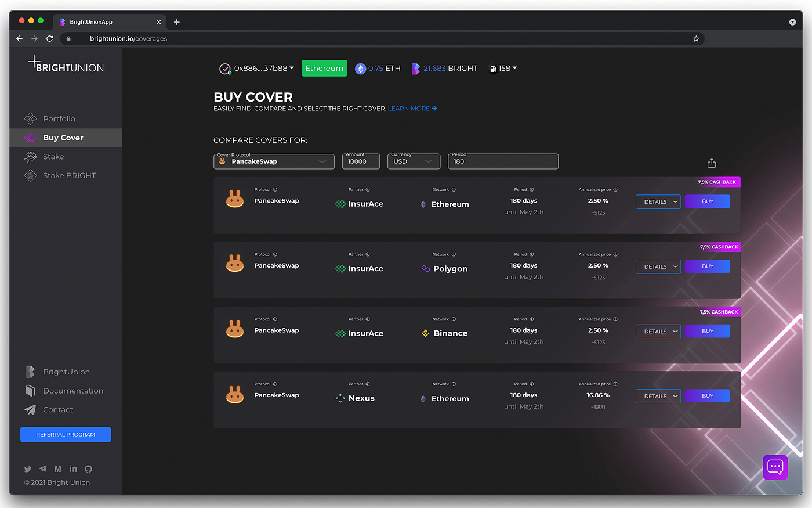Click the green Ethereum network button
This screenshot has height=508, width=812.
(x=324, y=69)
